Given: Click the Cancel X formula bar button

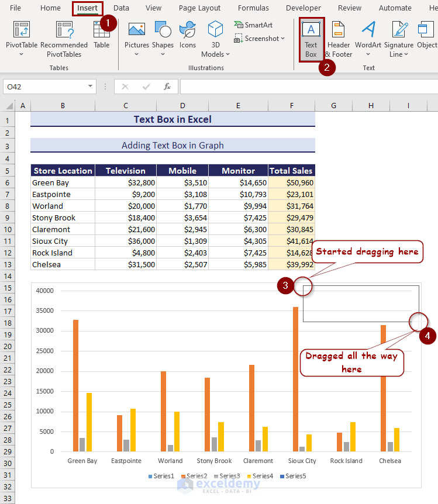Looking at the screenshot, I should 125,87.
